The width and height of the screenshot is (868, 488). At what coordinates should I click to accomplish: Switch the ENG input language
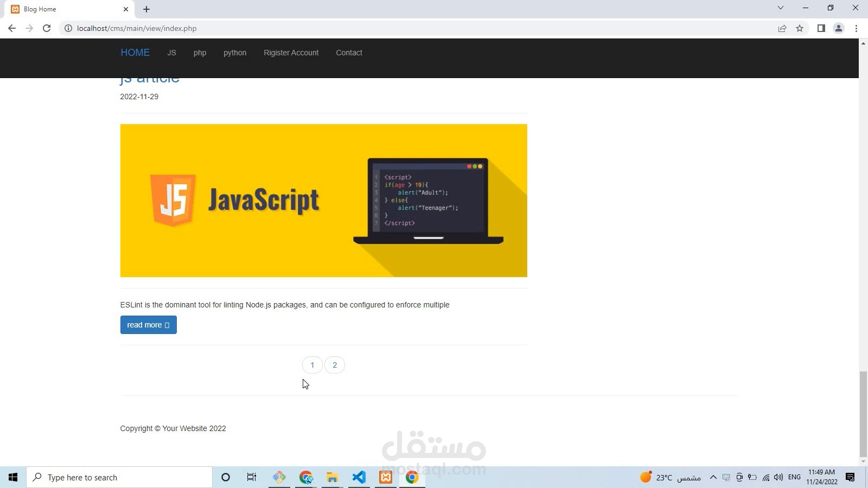(794, 477)
